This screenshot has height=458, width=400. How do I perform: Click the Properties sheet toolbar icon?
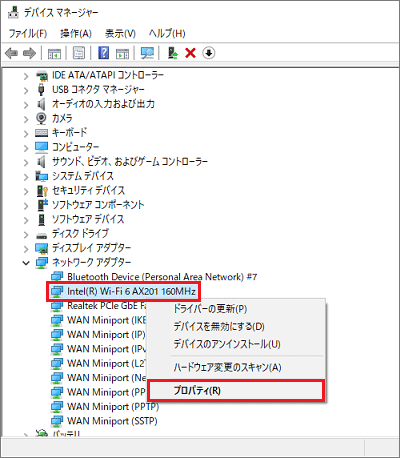(79, 53)
